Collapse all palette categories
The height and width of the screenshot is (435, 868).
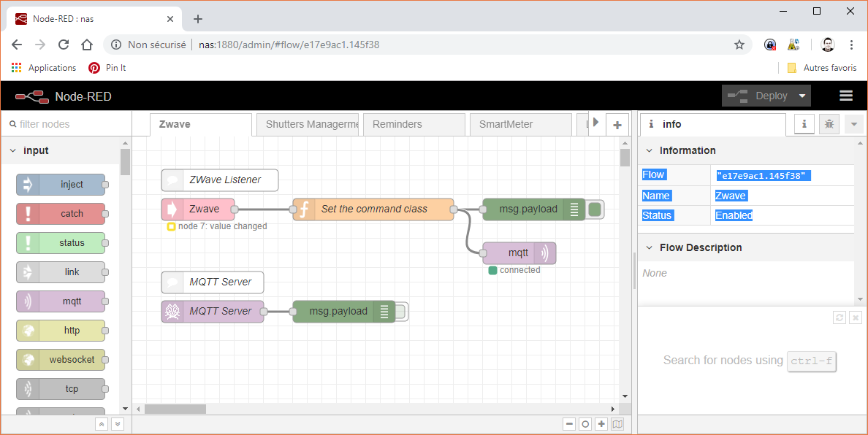(102, 425)
